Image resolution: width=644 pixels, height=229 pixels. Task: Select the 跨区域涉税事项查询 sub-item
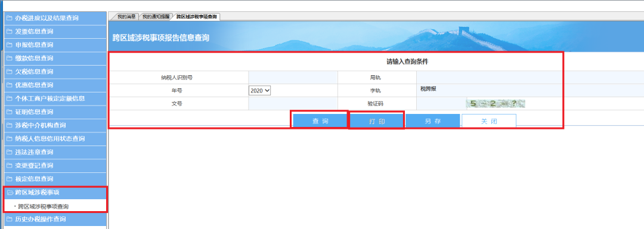[x=44, y=206]
